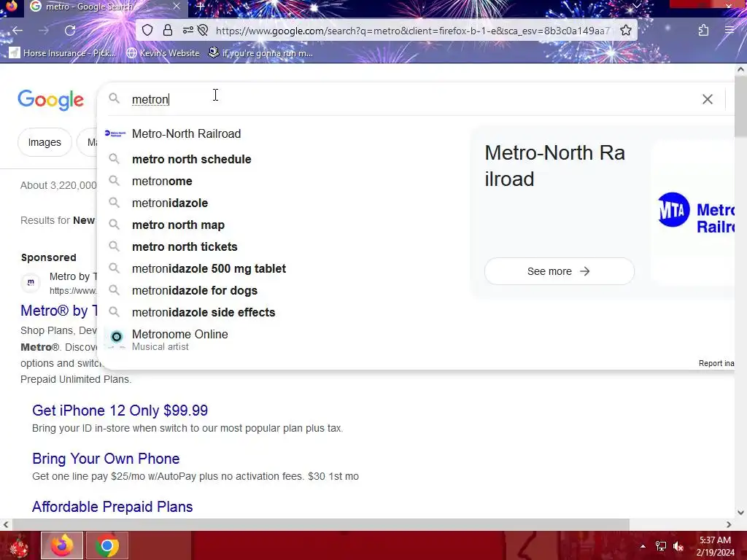747x560 pixels.
Task: Click the URL address bar field
Action: click(412, 31)
